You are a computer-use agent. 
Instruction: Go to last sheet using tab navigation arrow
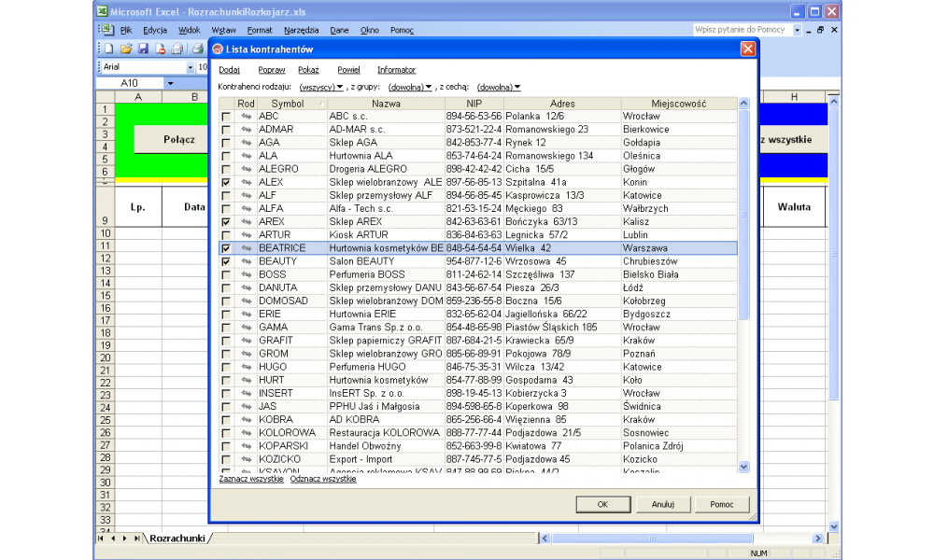coord(136,538)
